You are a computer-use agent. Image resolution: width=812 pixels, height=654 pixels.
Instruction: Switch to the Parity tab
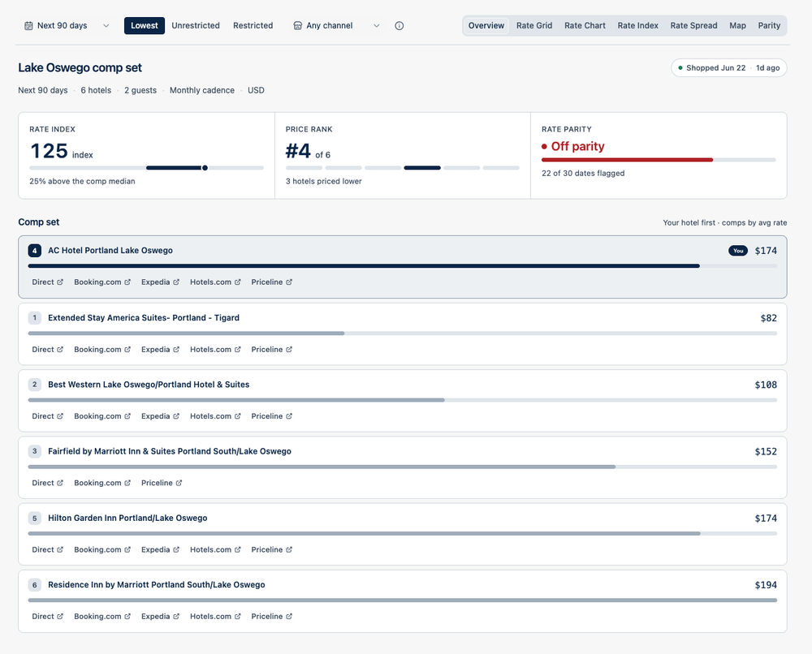pyautogui.click(x=769, y=25)
